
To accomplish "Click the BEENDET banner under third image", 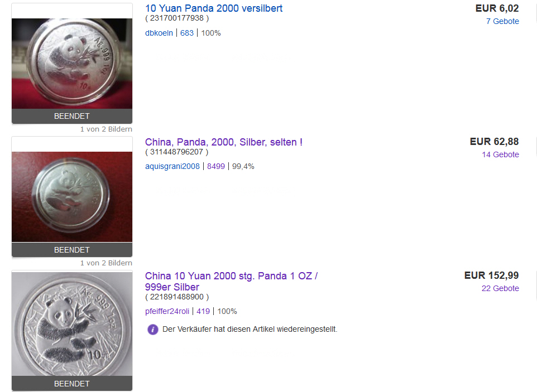I will 72,384.
